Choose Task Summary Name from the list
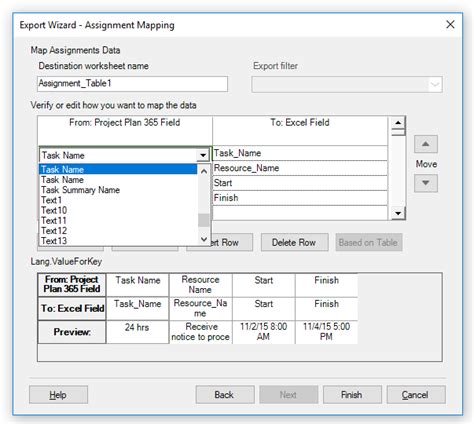474x424 pixels. coord(118,190)
